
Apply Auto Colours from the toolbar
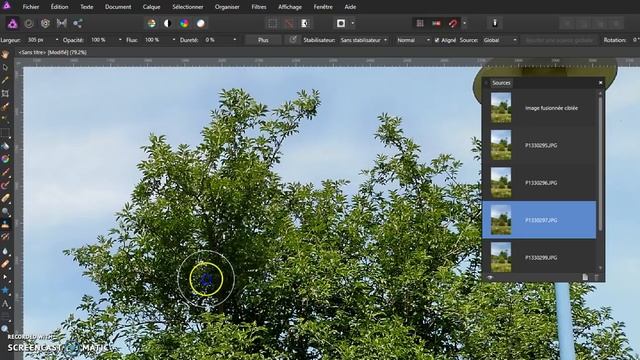tap(184, 23)
